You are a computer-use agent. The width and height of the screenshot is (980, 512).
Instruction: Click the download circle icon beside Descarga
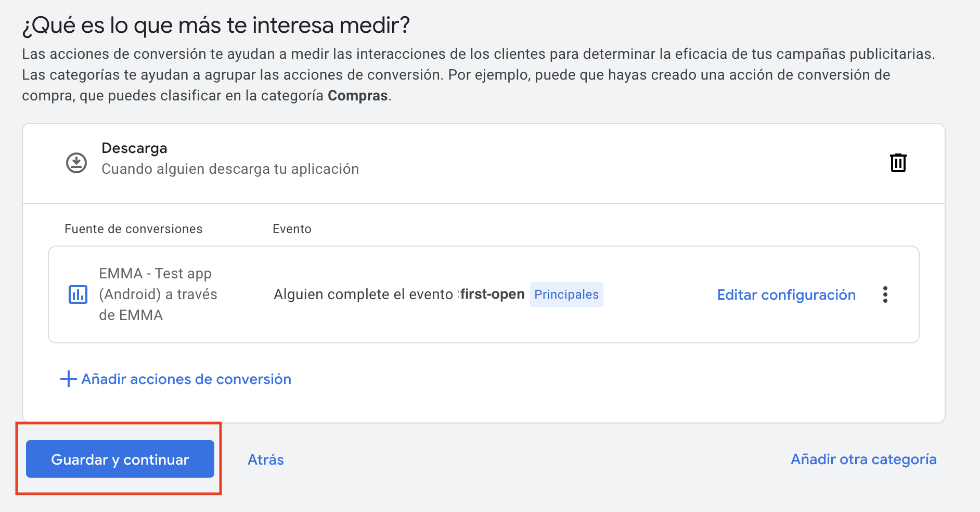[76, 163]
